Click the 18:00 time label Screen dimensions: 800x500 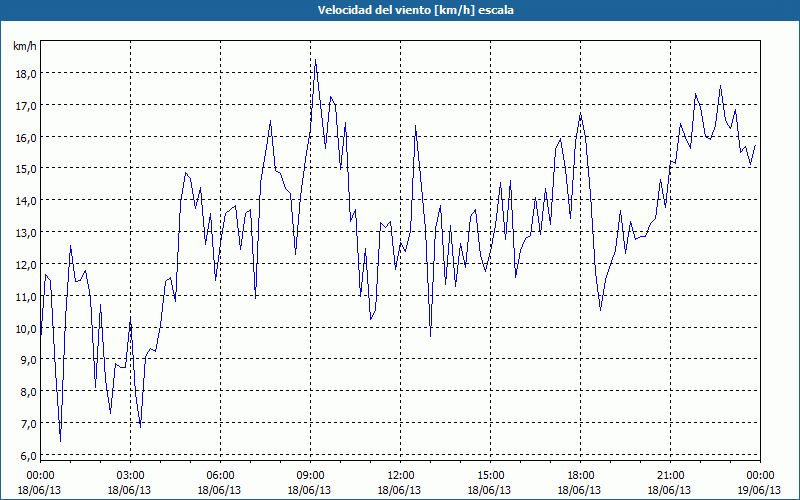click(580, 476)
